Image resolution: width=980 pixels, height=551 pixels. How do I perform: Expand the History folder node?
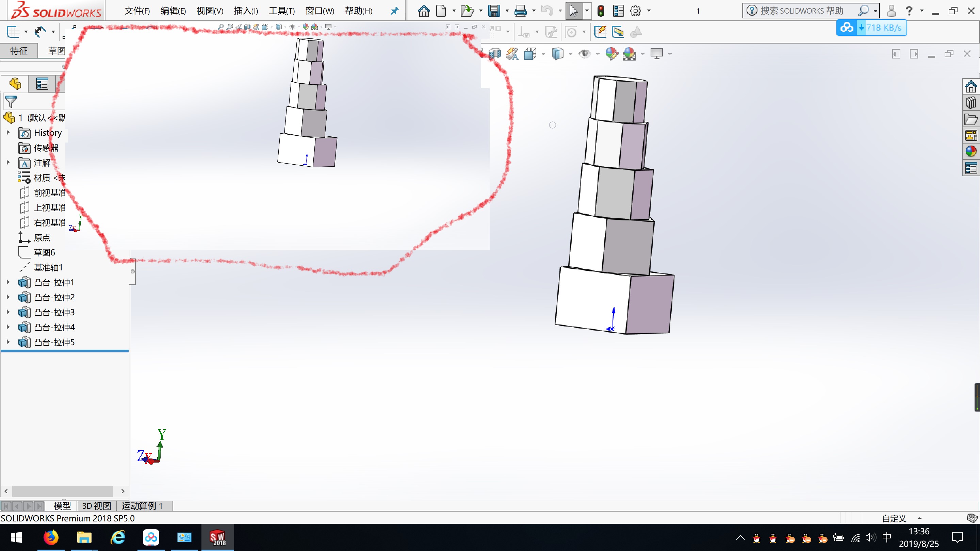pos(8,133)
